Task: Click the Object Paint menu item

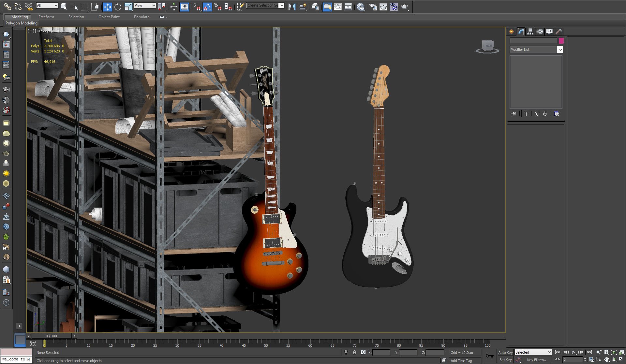Action: click(x=109, y=17)
